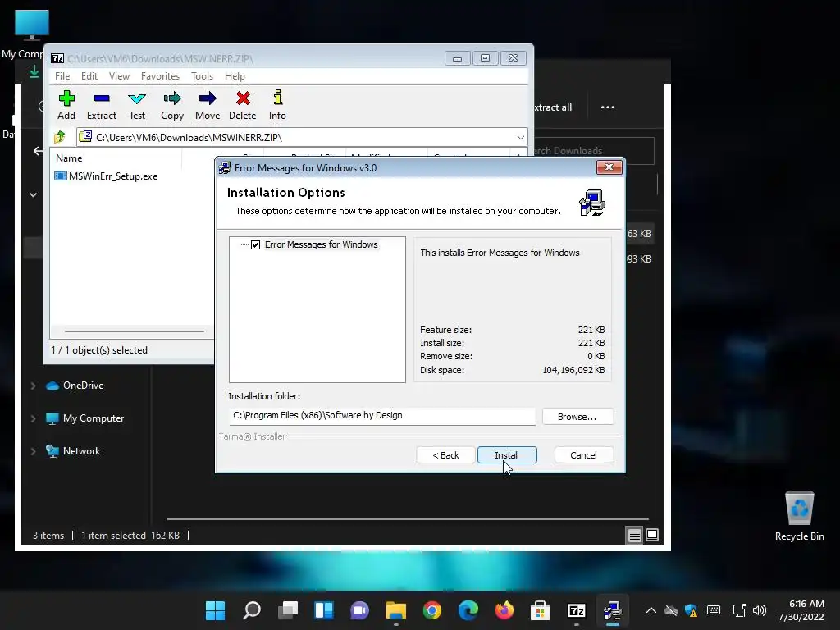Image resolution: width=840 pixels, height=630 pixels.
Task: Switch File Explorer to details view
Action: click(x=634, y=535)
